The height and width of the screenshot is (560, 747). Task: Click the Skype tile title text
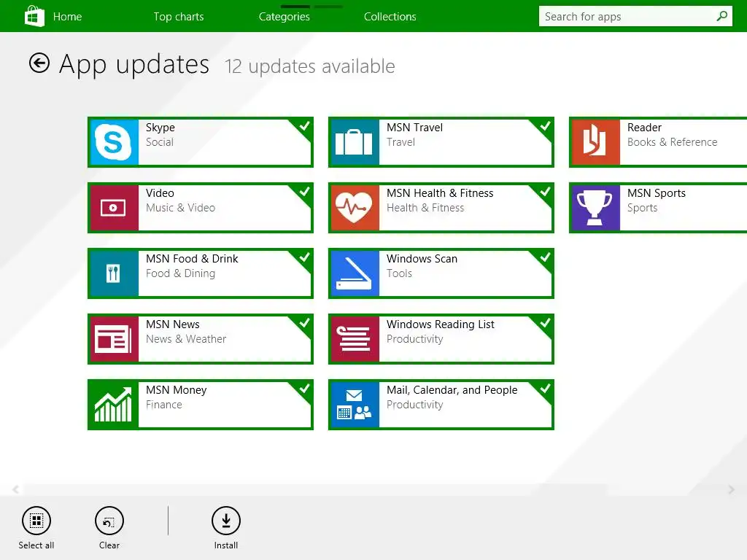[x=160, y=128]
